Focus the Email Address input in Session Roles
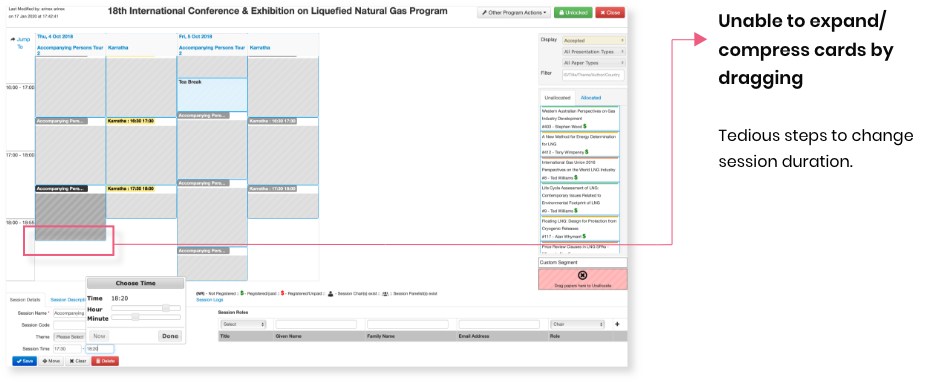The width and height of the screenshot is (943, 383). [499, 324]
